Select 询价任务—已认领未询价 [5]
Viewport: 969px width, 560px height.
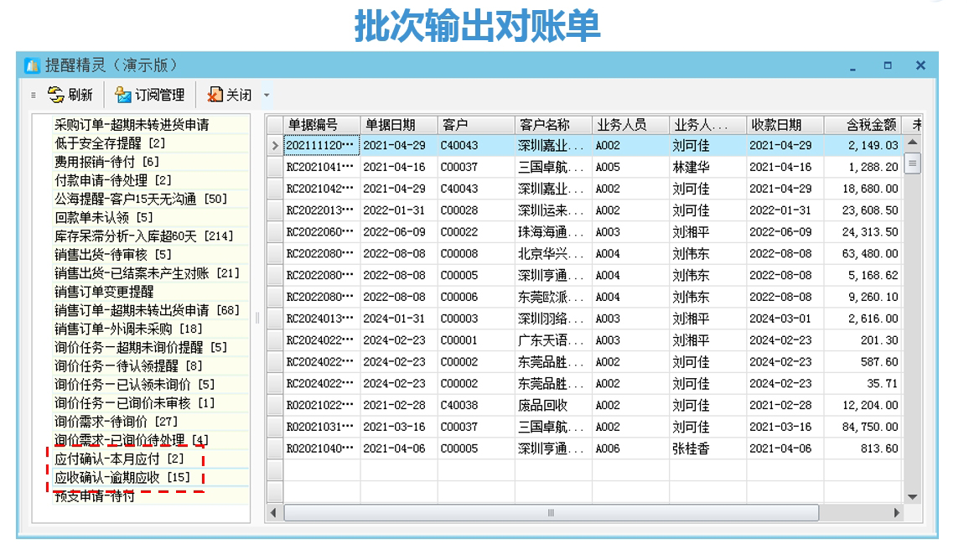(x=134, y=385)
